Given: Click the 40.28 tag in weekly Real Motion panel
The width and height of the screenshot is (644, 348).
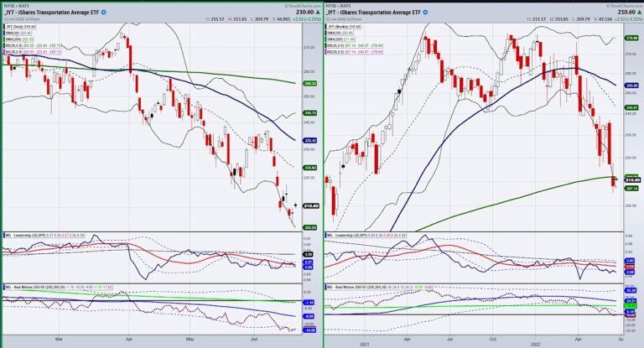Looking at the screenshot, I should pos(631,290).
